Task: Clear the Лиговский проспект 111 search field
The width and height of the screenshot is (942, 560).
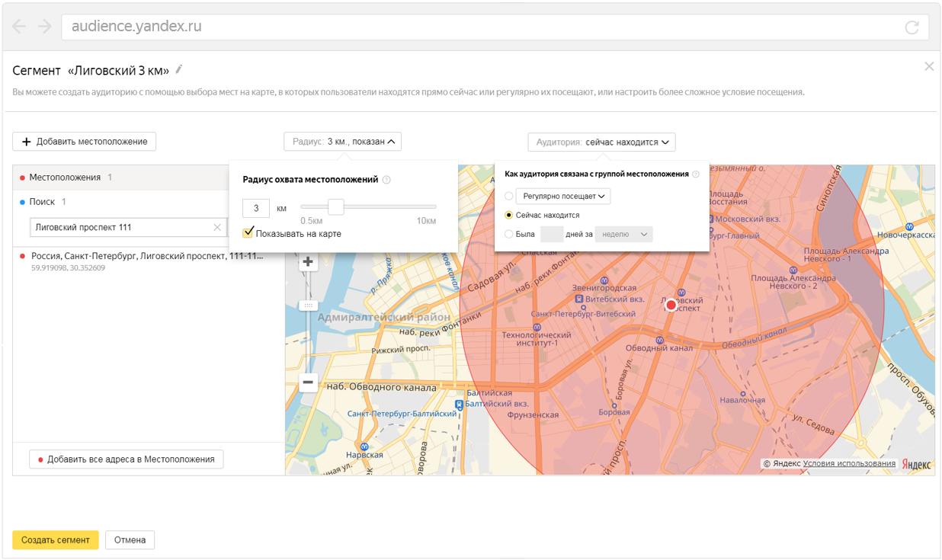Action: pyautogui.click(x=217, y=227)
